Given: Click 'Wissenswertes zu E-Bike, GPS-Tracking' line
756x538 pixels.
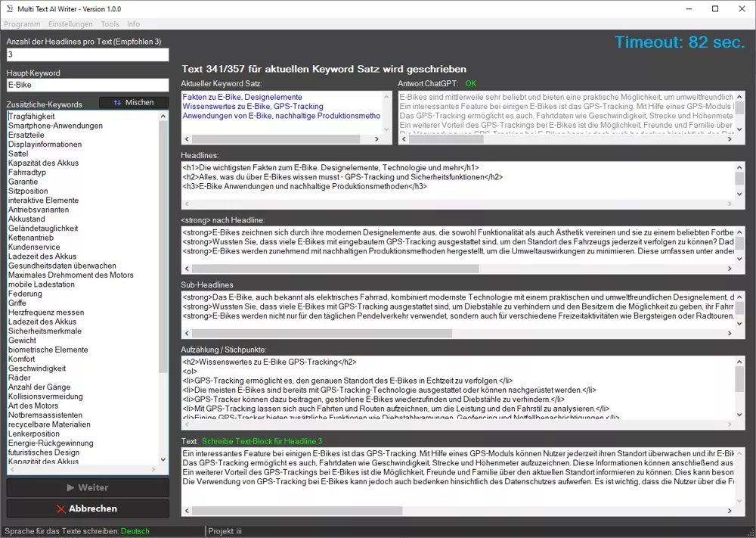Looking at the screenshot, I should click(x=253, y=107).
